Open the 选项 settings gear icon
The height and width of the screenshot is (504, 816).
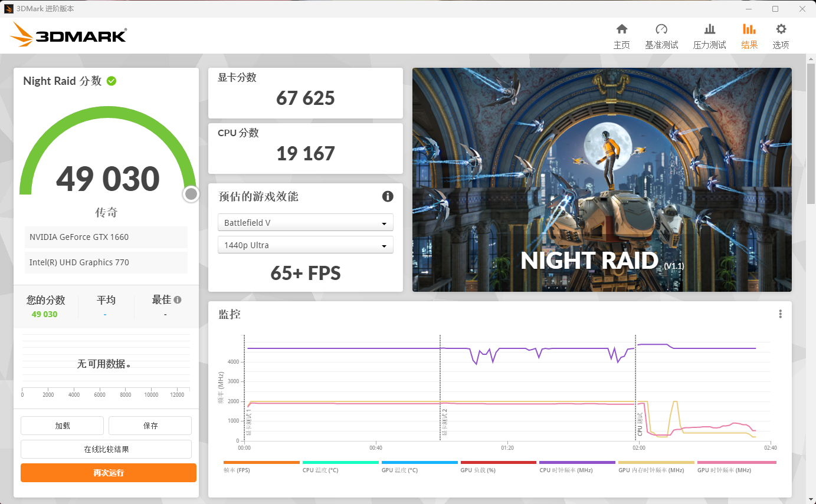[781, 29]
